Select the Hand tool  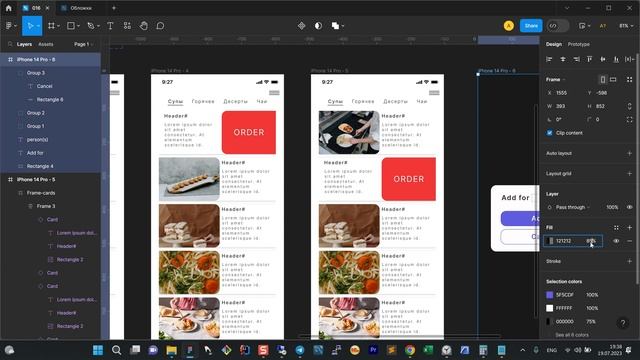[x=144, y=26]
